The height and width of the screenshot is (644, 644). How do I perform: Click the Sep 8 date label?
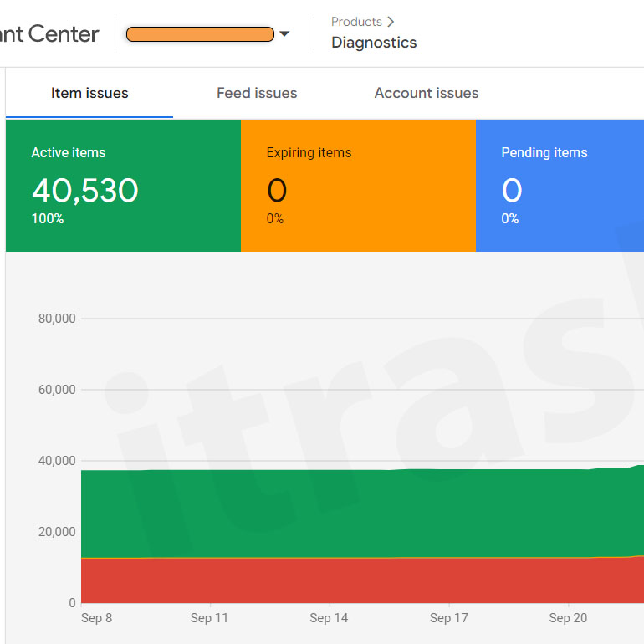click(96, 618)
